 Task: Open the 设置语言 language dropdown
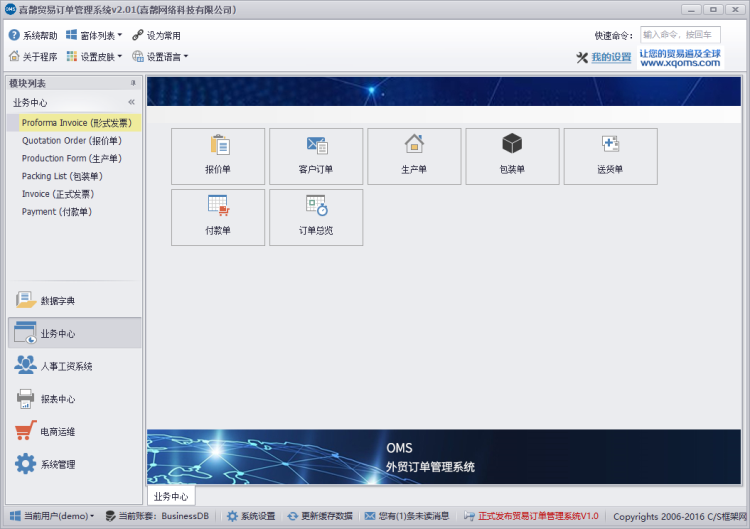tap(160, 57)
